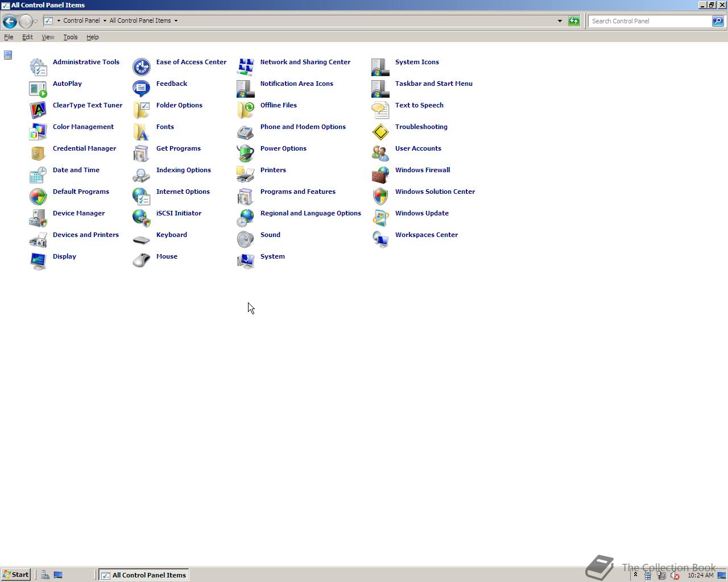
Task: Open the Ease of Access Center icon
Action: tap(142, 67)
